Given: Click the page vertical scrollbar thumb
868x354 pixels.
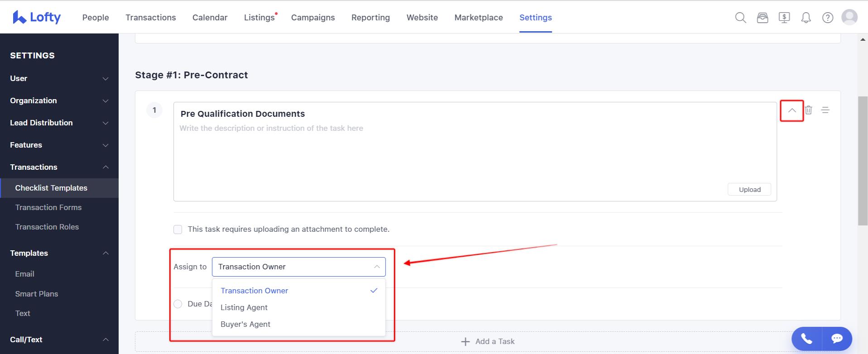Looking at the screenshot, I should [863, 161].
